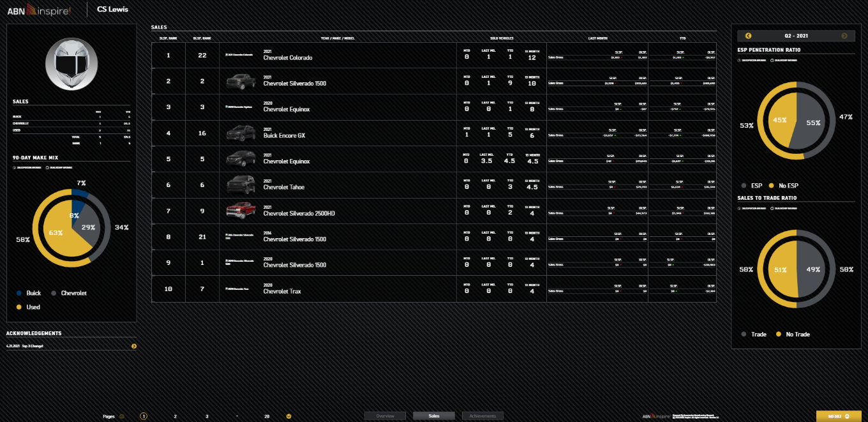Click the ABN Inspire logo at top

[40, 10]
